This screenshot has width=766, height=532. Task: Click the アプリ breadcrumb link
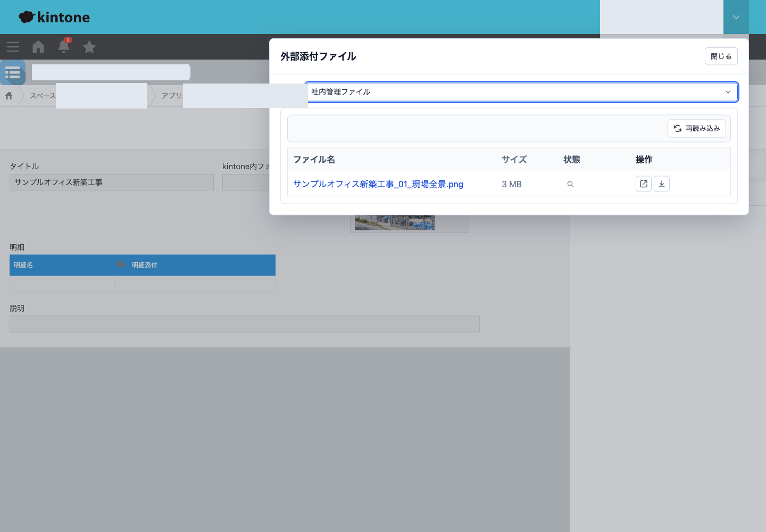[172, 96]
